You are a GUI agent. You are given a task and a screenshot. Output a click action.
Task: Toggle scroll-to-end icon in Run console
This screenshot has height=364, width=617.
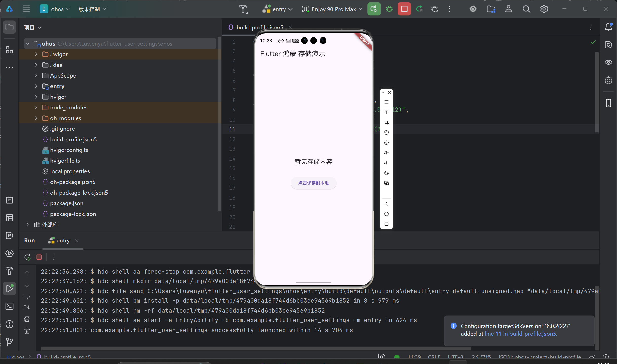[27, 308]
